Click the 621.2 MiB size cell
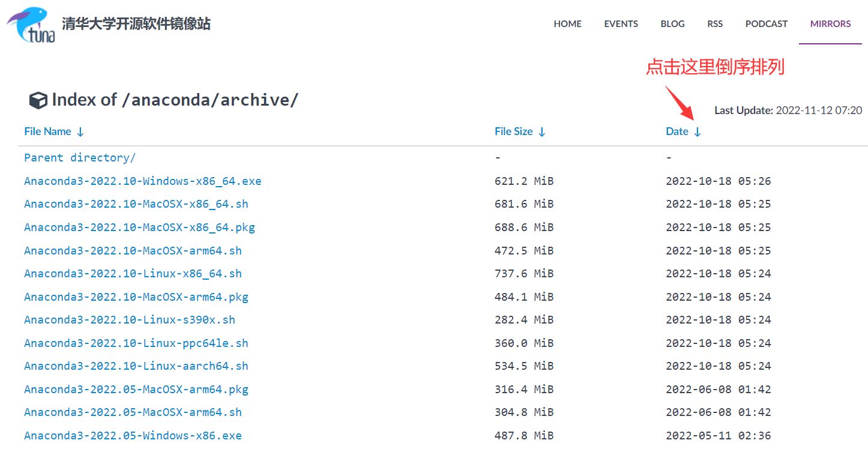 (524, 181)
